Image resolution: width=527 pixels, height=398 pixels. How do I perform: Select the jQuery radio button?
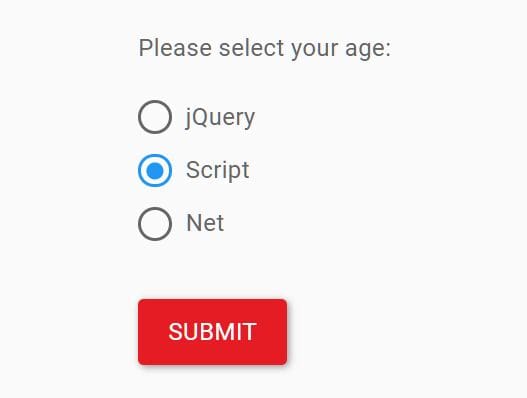click(155, 117)
